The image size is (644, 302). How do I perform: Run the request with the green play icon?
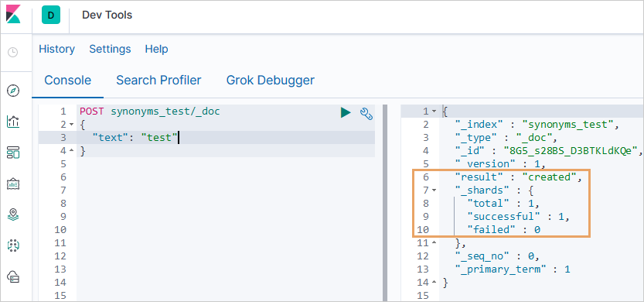click(346, 112)
